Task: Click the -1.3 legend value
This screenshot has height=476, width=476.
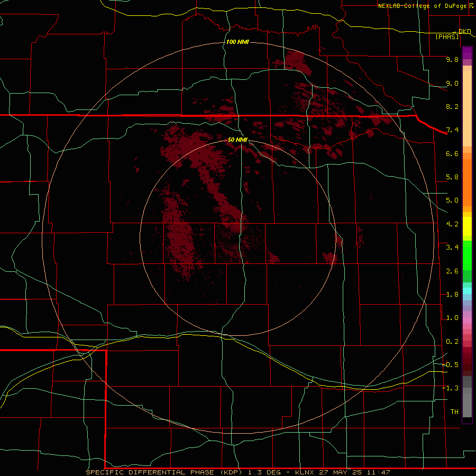Action: (x=450, y=388)
